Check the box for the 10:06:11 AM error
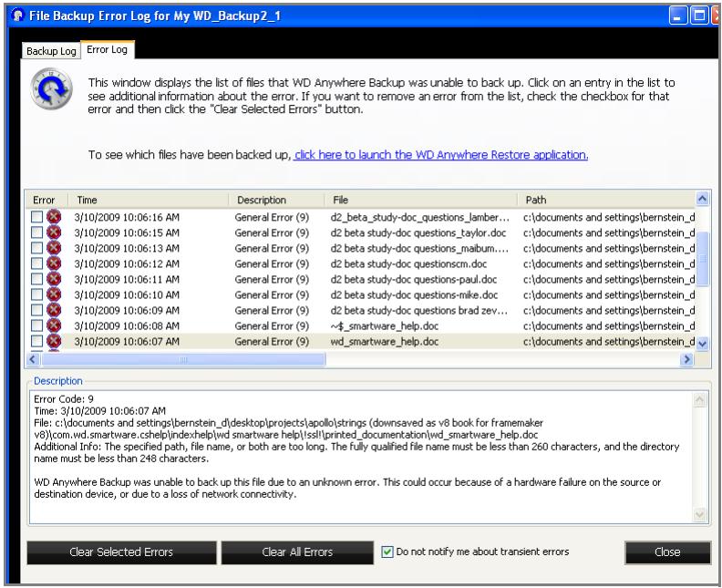Screen dimensions: 722x588 point(36,279)
